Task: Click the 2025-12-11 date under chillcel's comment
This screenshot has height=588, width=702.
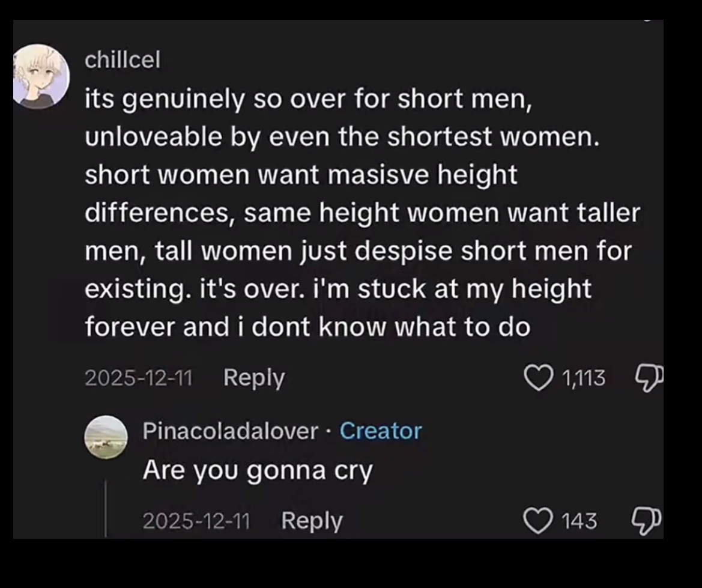Action: point(138,378)
